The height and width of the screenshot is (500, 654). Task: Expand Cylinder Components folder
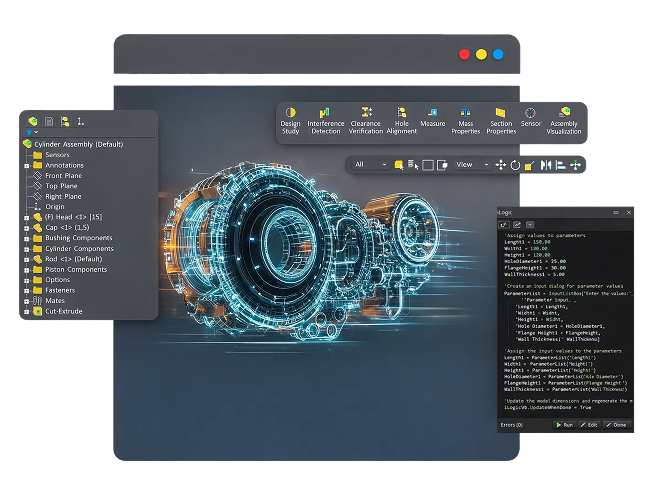click(x=27, y=249)
